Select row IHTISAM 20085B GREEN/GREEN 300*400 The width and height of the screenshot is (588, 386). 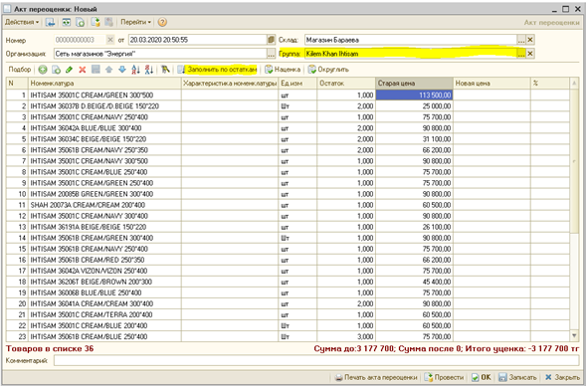click(x=288, y=194)
